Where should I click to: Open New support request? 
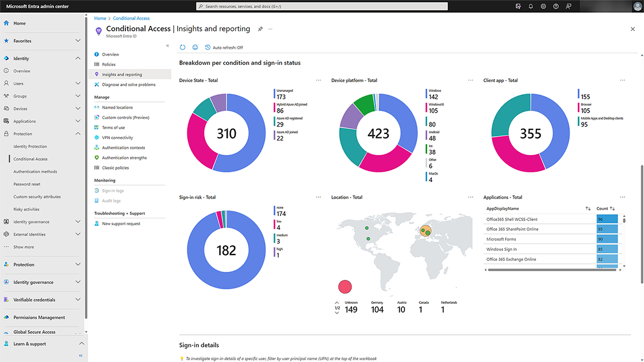click(122, 224)
